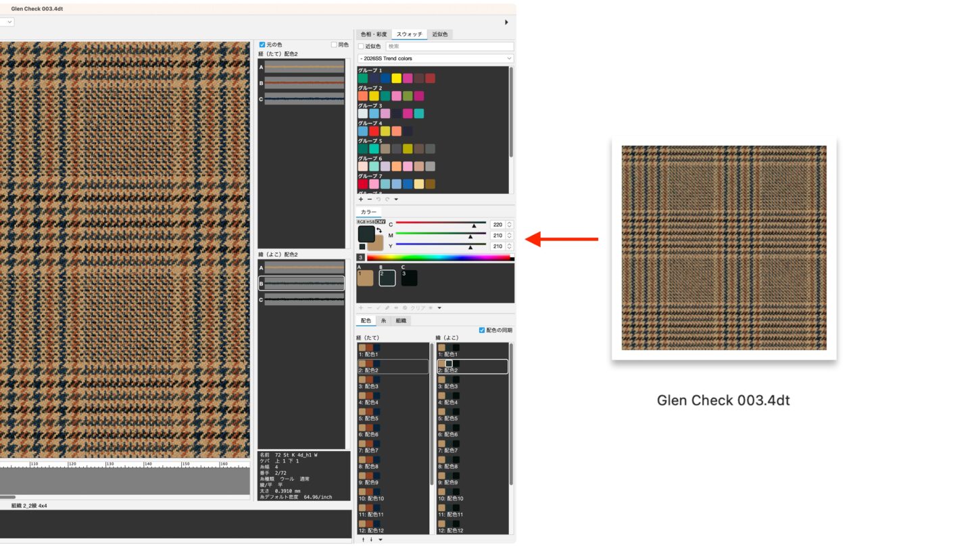
Task: Click the play triangle icon at top right
Action: tap(507, 22)
